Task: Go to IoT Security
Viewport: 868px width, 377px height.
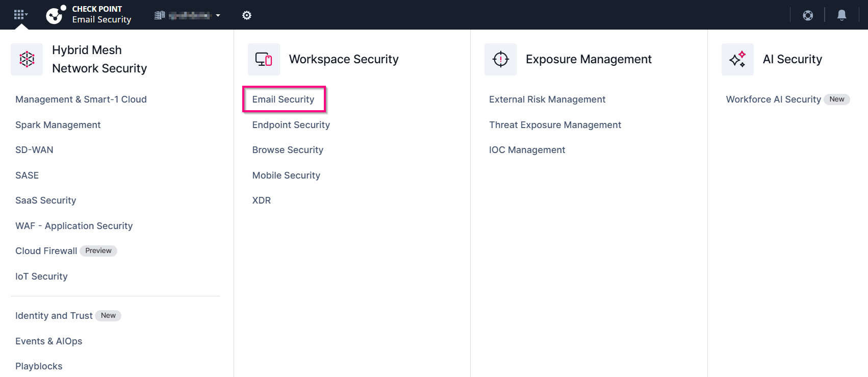Action: [x=41, y=277]
